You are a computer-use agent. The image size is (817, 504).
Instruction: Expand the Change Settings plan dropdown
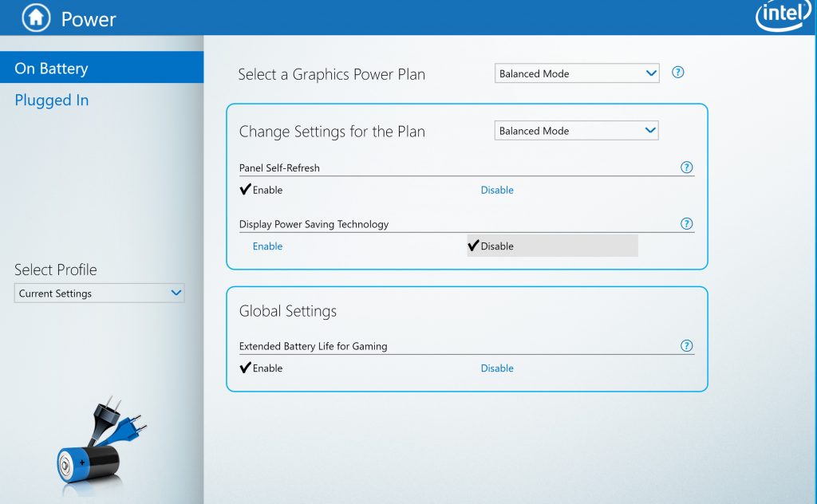pos(576,131)
